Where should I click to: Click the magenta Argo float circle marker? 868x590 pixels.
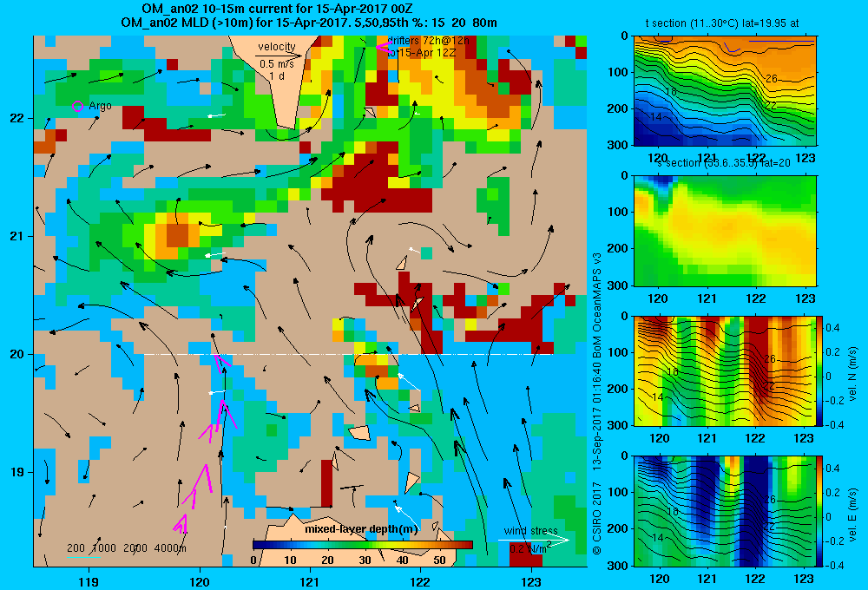coord(77,106)
